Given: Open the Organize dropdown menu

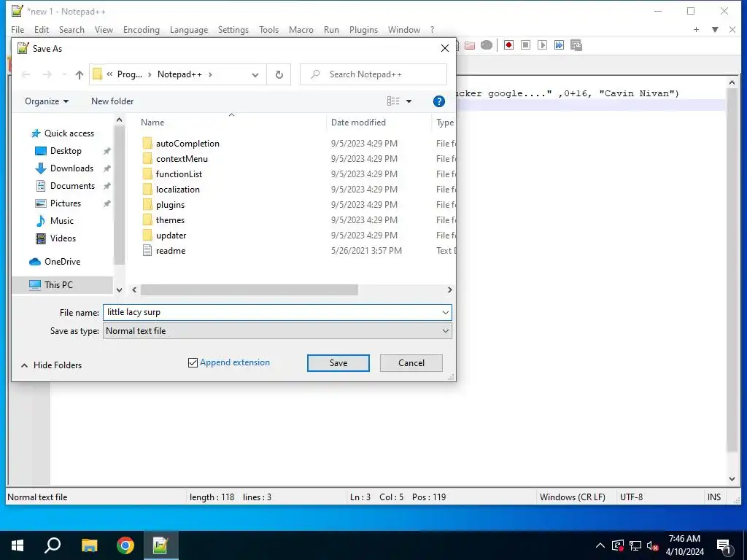Looking at the screenshot, I should tap(47, 101).
